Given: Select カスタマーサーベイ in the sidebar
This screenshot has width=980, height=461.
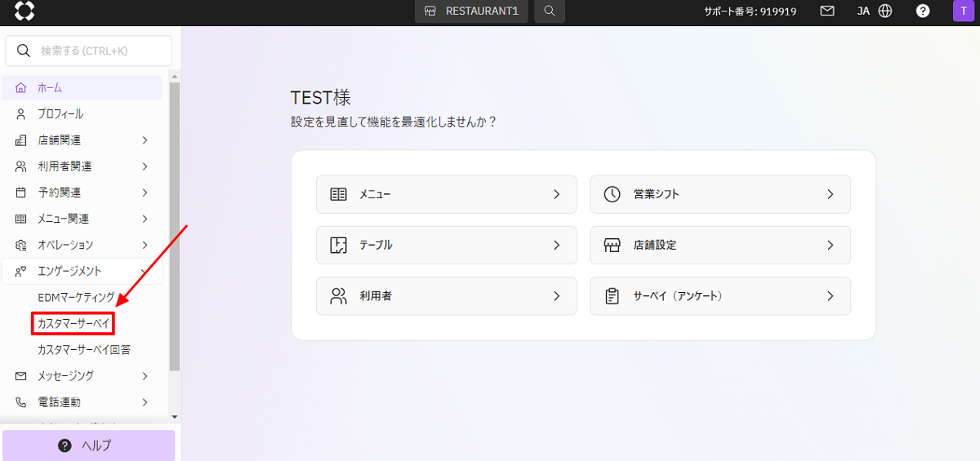Looking at the screenshot, I should [73, 324].
